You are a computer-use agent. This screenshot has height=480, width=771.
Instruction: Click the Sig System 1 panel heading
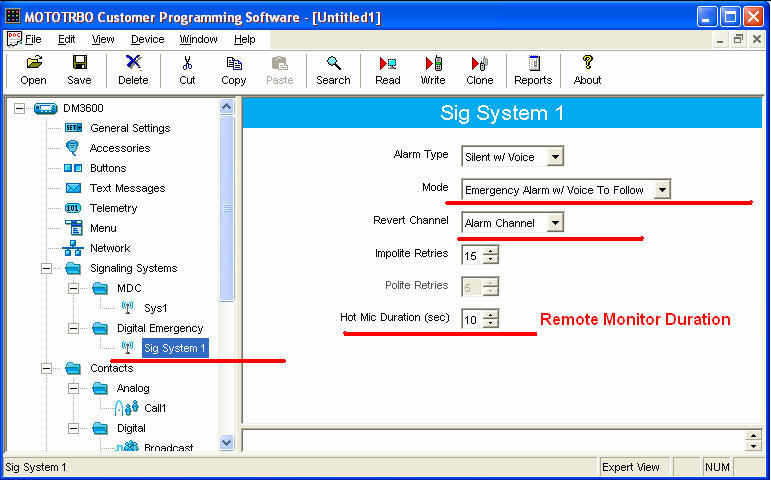[x=502, y=113]
